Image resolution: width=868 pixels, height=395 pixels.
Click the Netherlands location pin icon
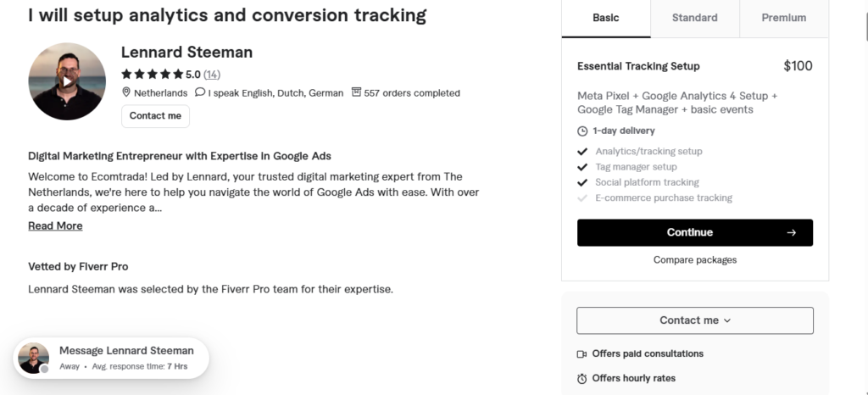click(126, 92)
